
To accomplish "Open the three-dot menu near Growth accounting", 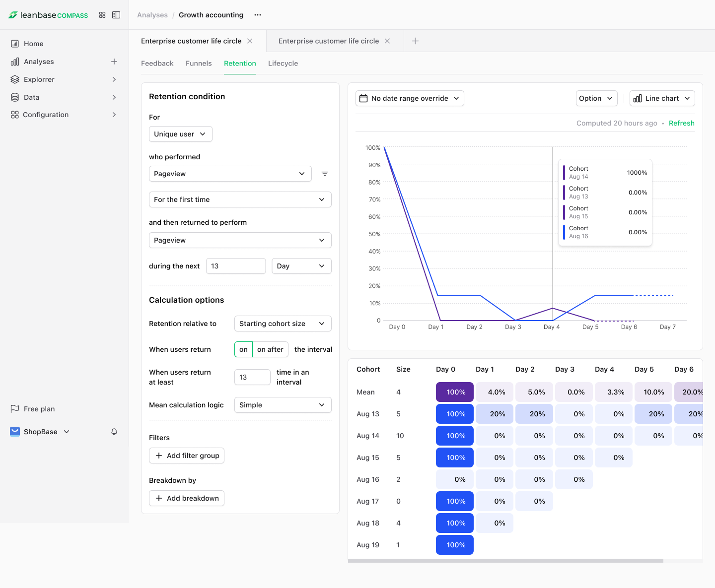I will pyautogui.click(x=258, y=15).
